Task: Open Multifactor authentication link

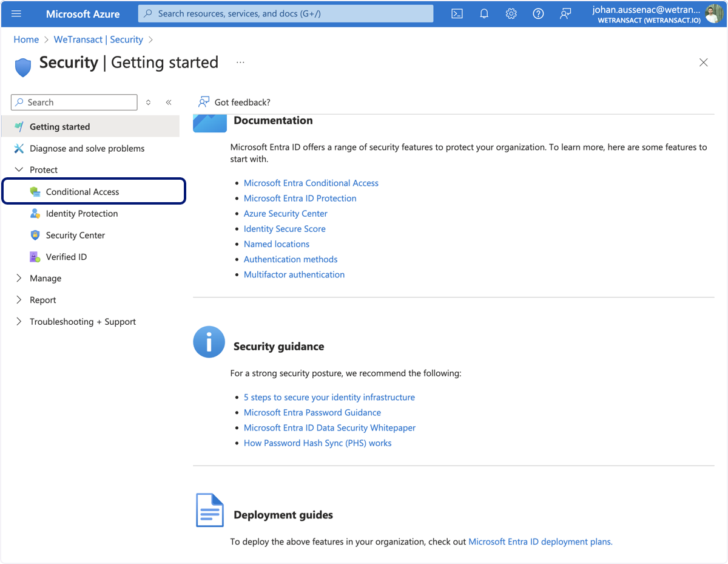Action: [294, 274]
